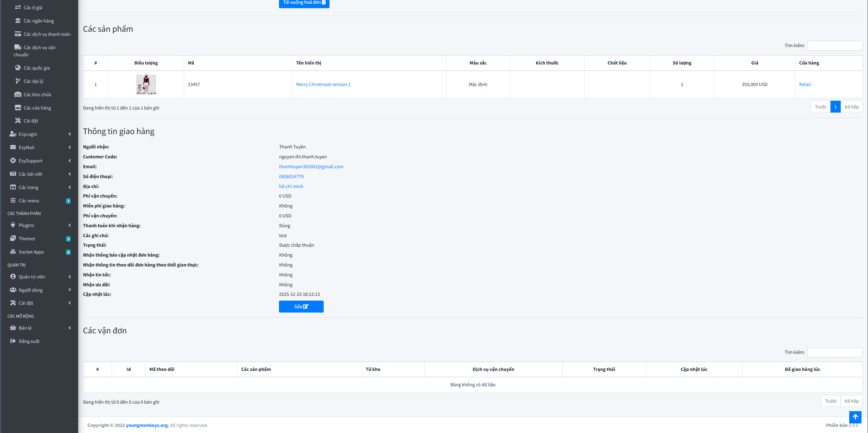Open the Các menu sidebar item
The width and height of the screenshot is (868, 433).
29,201
